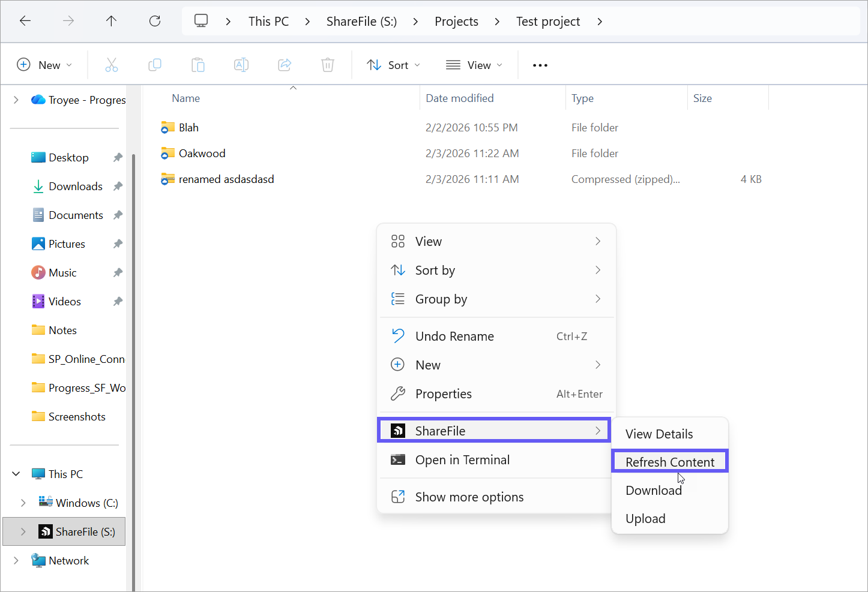Select the Blah folder
868x592 pixels.
pos(188,128)
